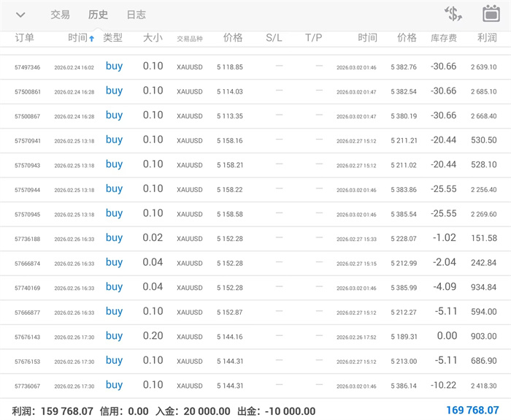Click the S/L column header

point(274,38)
